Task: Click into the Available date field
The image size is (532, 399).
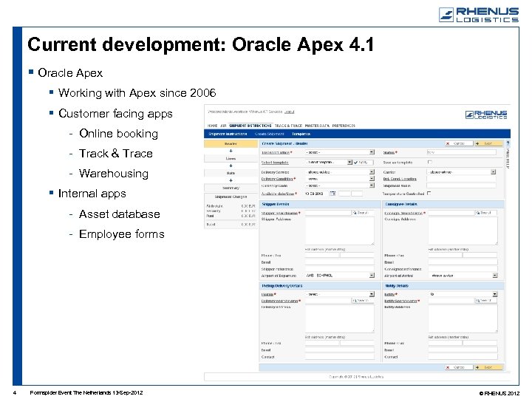Action: (x=316, y=194)
